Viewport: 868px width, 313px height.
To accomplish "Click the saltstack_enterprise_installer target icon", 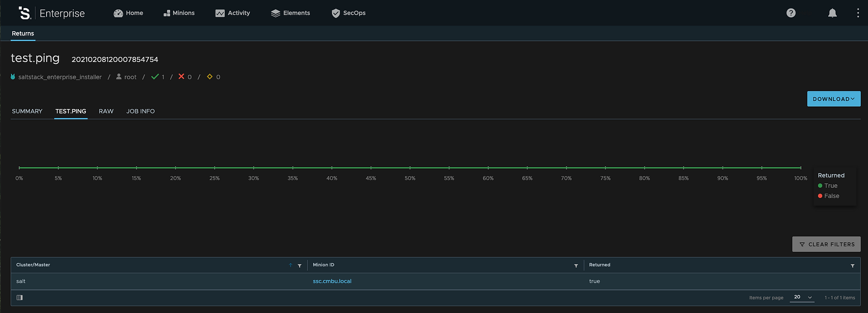I will click(x=13, y=77).
